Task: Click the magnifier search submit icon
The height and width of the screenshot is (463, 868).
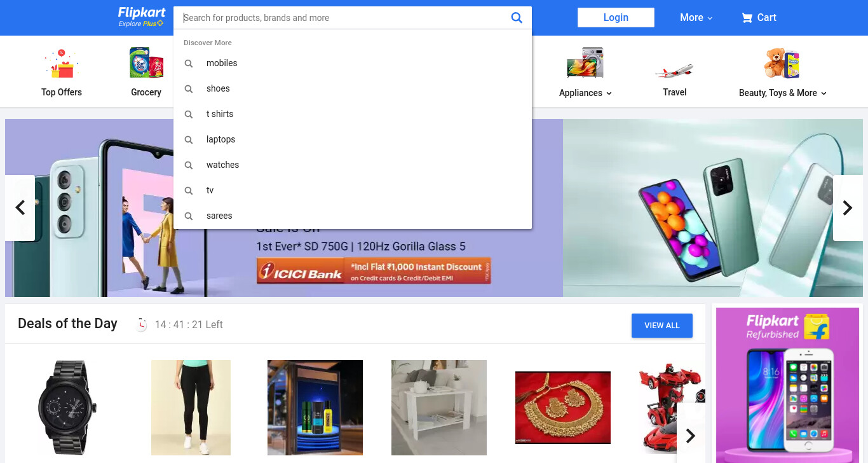Action: (517, 18)
